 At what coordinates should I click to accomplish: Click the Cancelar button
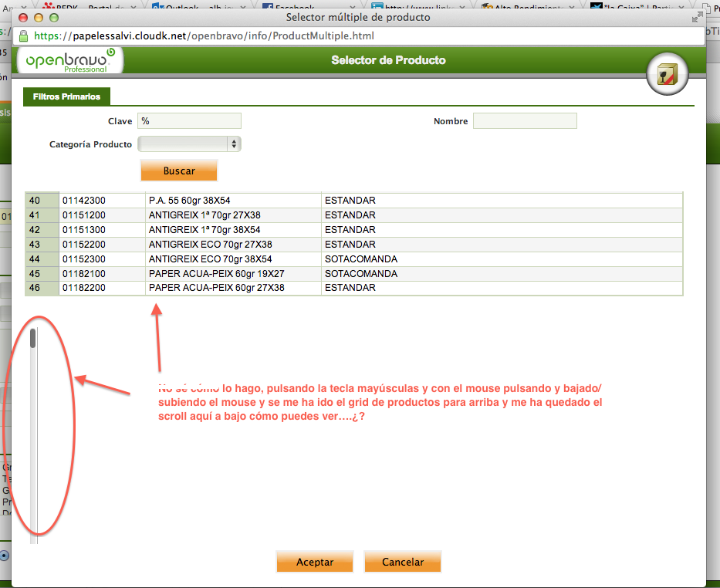(403, 562)
